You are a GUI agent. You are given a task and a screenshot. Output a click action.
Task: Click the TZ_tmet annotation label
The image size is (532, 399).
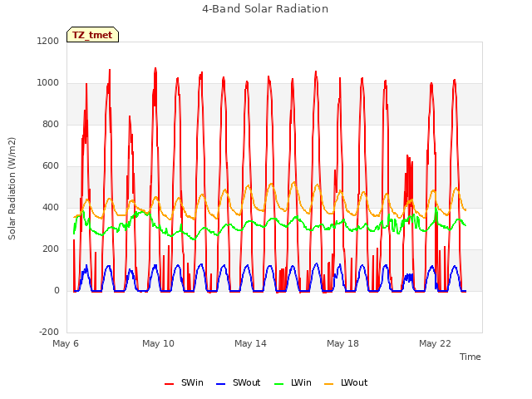[92, 35]
